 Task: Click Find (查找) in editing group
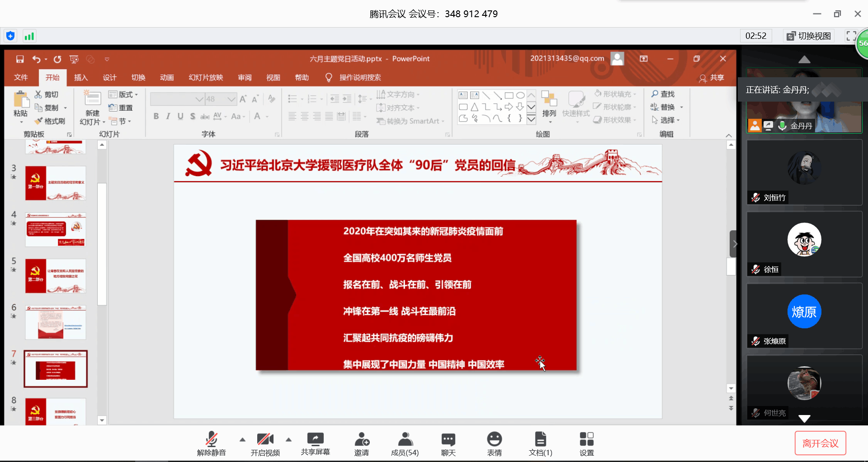coord(663,94)
